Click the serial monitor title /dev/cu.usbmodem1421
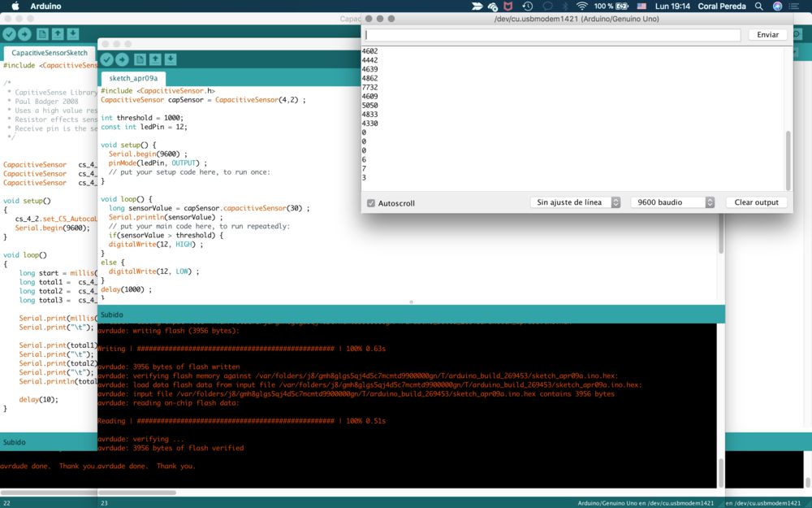 577,19
